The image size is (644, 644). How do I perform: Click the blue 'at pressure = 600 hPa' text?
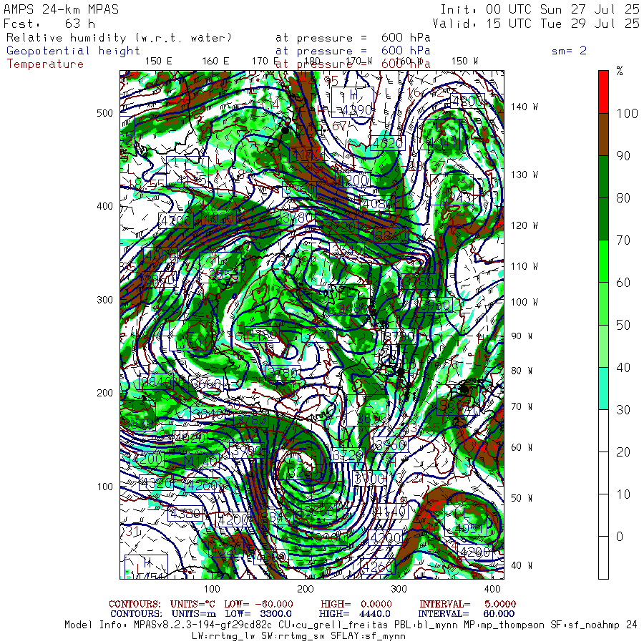[x=353, y=51]
